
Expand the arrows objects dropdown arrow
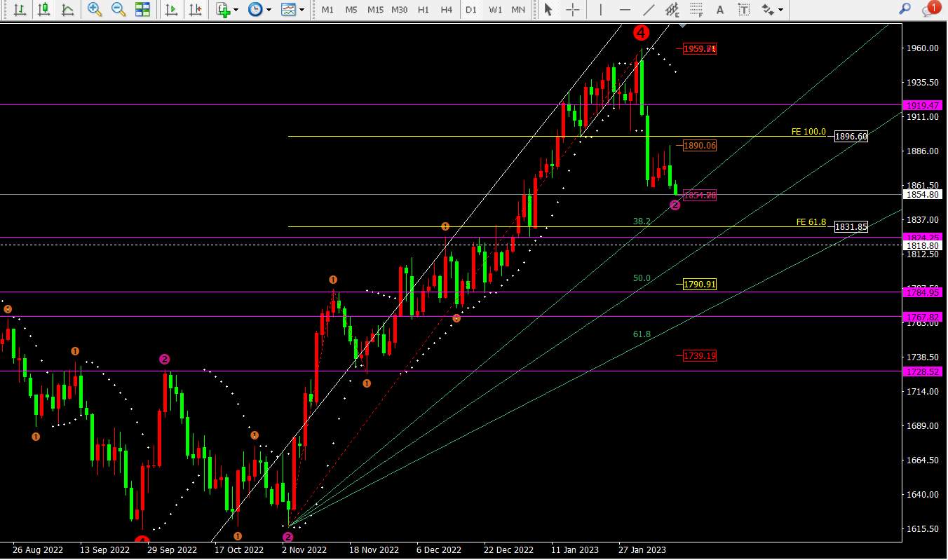[x=780, y=10]
